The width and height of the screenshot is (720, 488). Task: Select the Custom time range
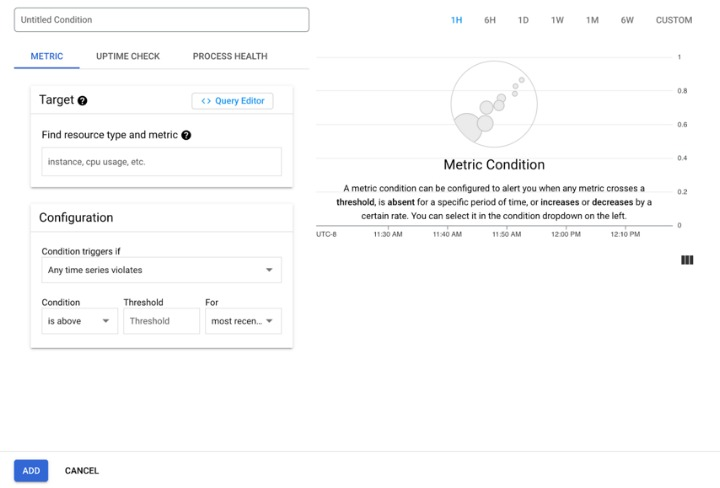pos(673,20)
